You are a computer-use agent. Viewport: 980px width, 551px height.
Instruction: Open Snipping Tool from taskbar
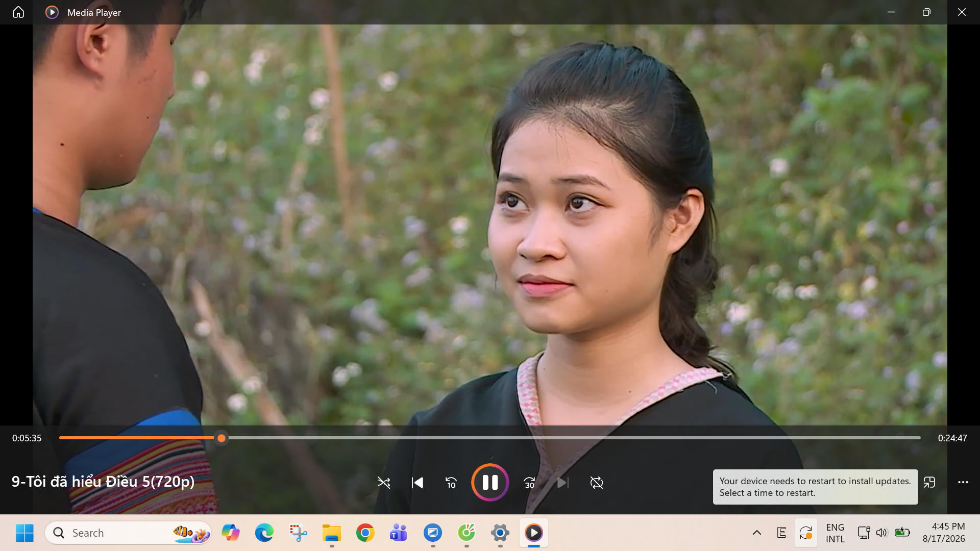pos(298,533)
